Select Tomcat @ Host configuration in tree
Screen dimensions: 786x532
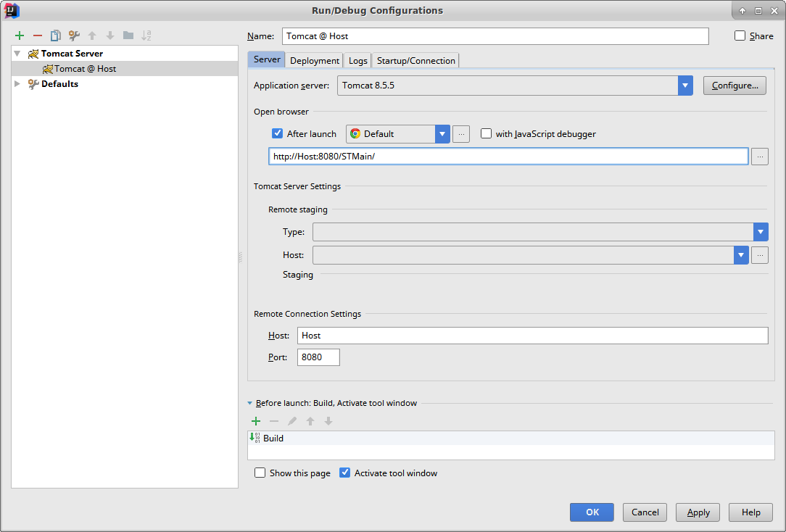click(85, 69)
